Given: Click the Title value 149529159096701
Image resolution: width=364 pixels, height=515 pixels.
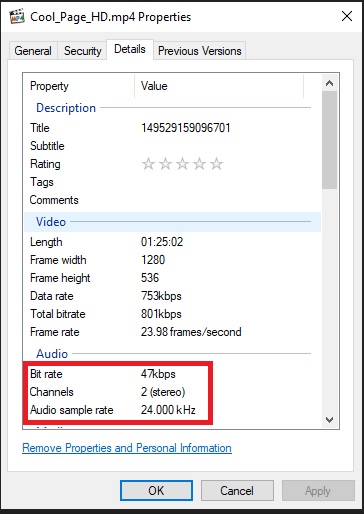Looking at the screenshot, I should click(x=186, y=128).
